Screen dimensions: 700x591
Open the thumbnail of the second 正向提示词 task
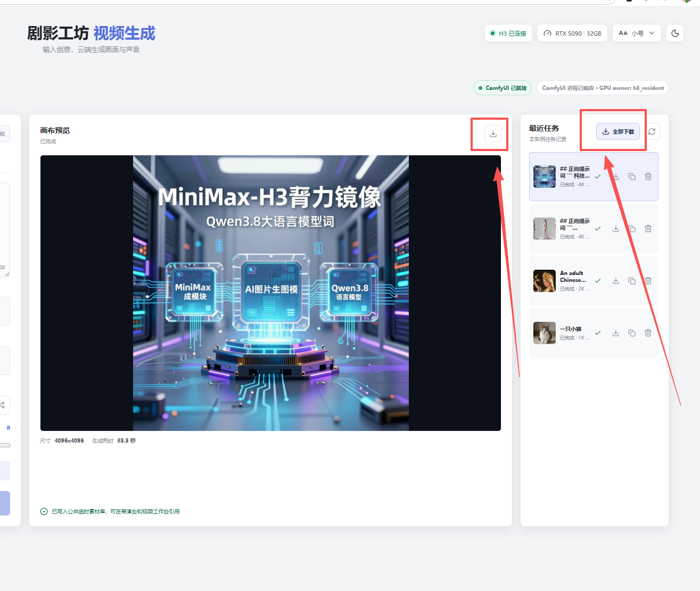545,229
